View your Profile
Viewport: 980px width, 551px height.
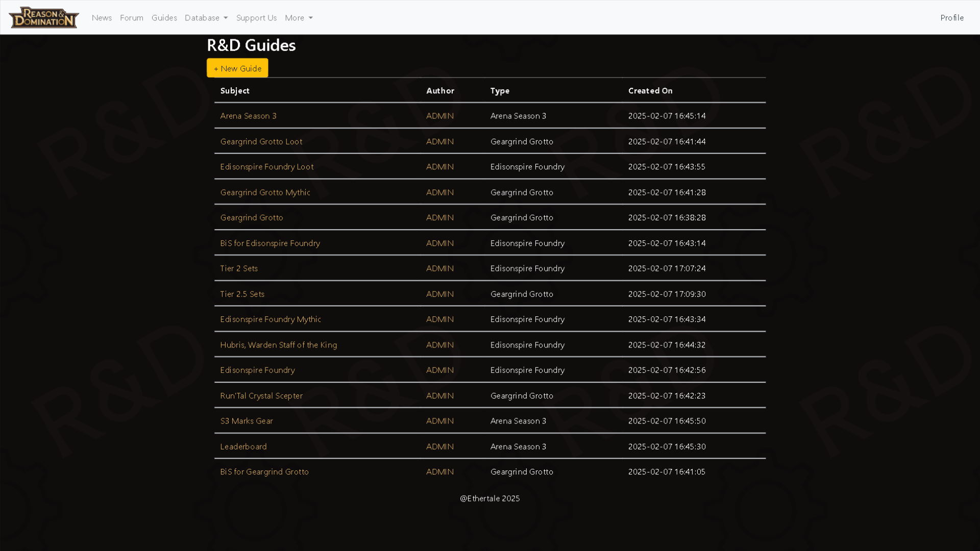click(x=951, y=17)
